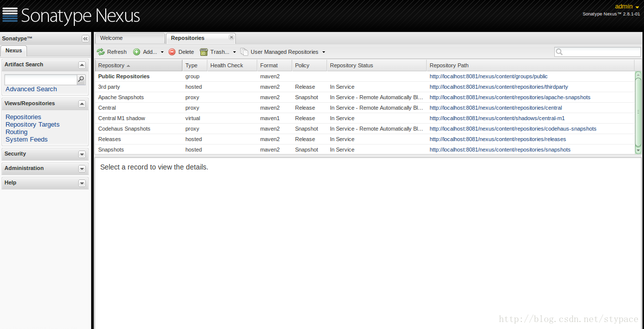Viewport: 644px width, 329px height.
Task: Expand the Administration panel
Action: pos(82,168)
